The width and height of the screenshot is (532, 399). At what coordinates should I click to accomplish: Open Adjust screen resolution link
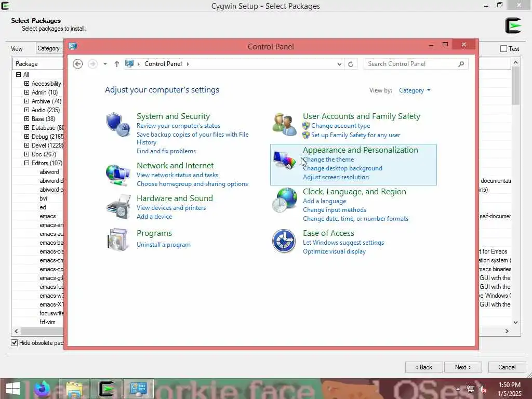(336, 177)
